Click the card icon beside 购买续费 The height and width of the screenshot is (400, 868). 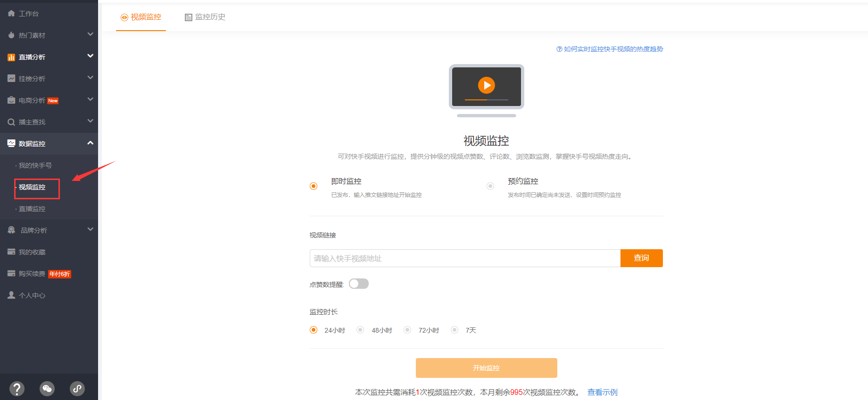click(11, 274)
